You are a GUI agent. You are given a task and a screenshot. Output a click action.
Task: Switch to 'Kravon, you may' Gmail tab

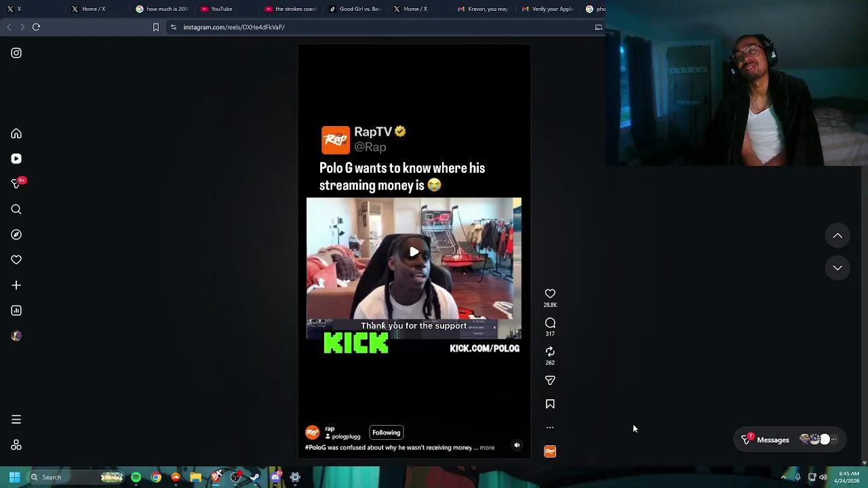pyautogui.click(x=484, y=9)
